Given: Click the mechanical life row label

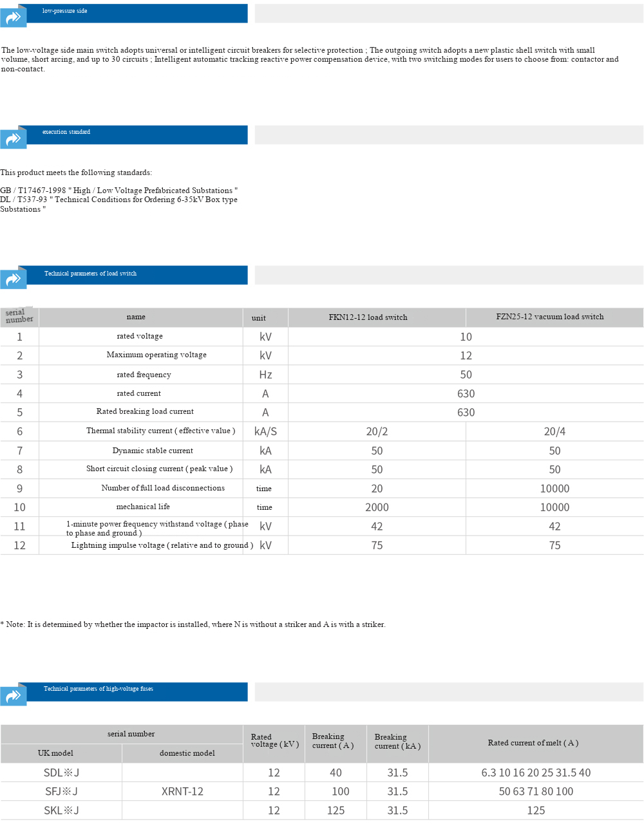Looking at the screenshot, I should [x=143, y=507].
